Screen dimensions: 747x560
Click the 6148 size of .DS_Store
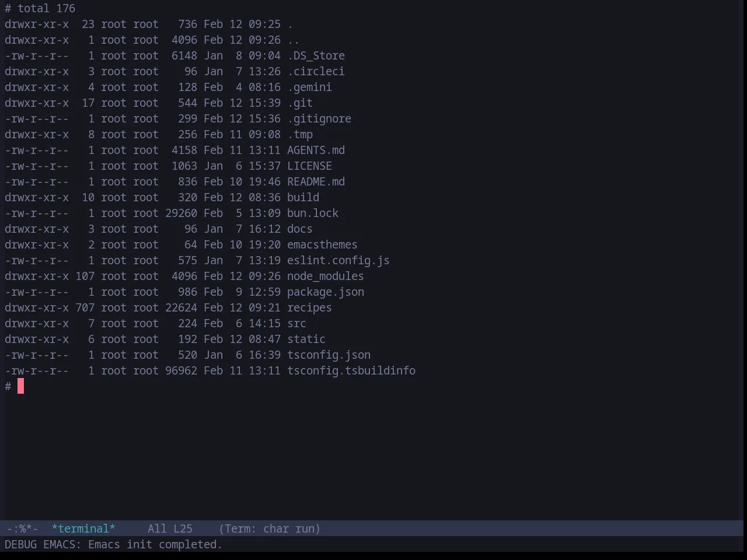coord(184,55)
